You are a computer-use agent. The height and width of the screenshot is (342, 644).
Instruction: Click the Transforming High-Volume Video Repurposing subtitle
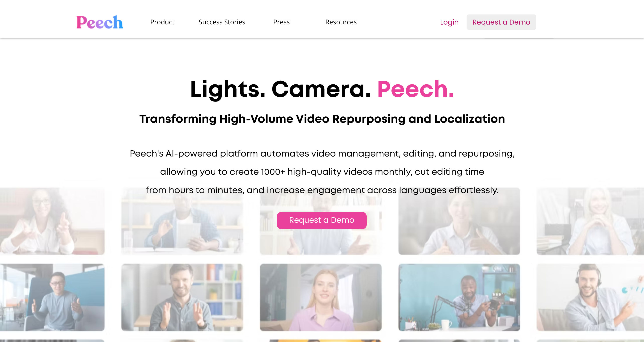[x=322, y=119]
